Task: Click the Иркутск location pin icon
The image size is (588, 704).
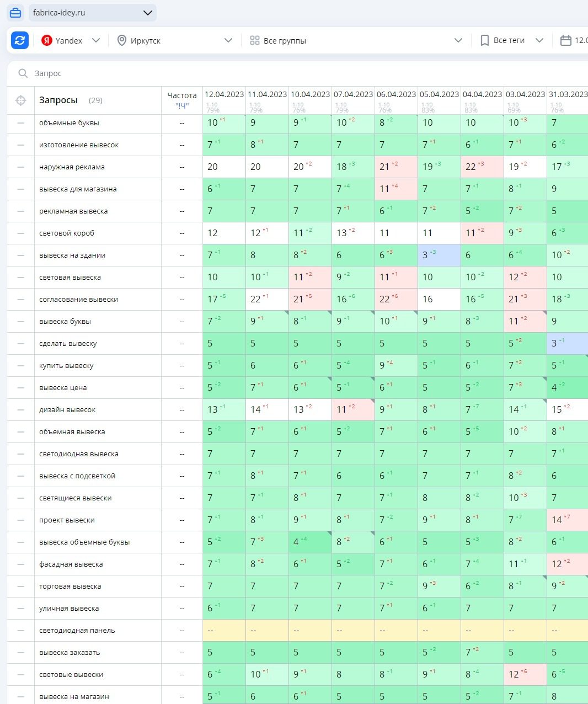Action: pyautogui.click(x=122, y=40)
